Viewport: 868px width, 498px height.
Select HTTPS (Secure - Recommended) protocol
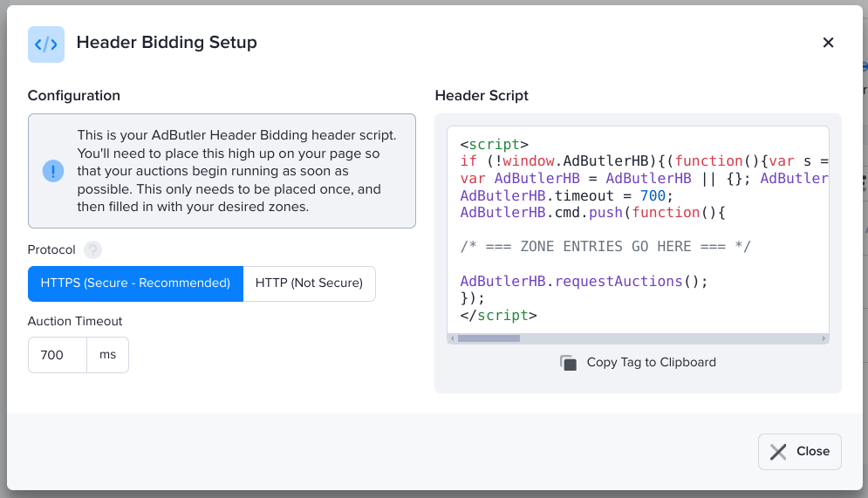[x=135, y=283]
